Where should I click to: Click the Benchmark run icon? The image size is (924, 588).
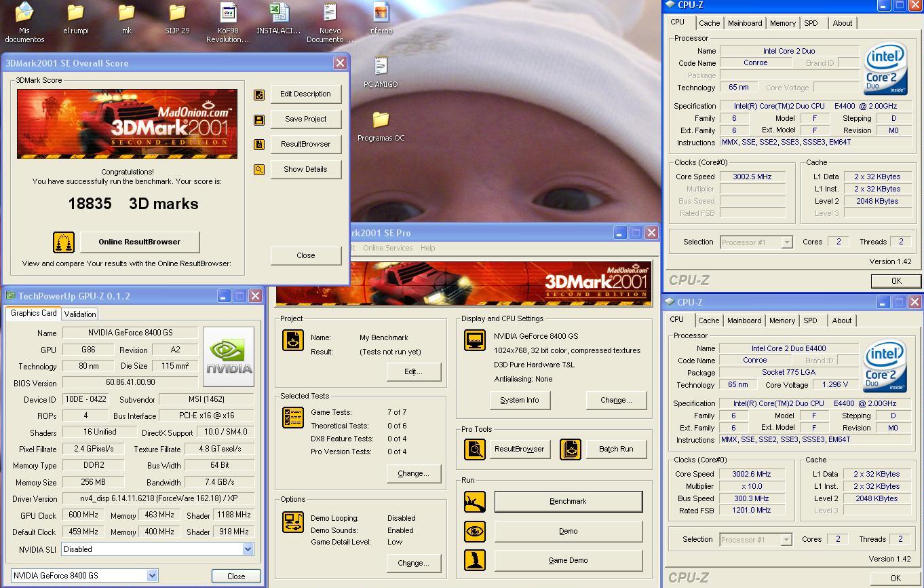coord(475,502)
